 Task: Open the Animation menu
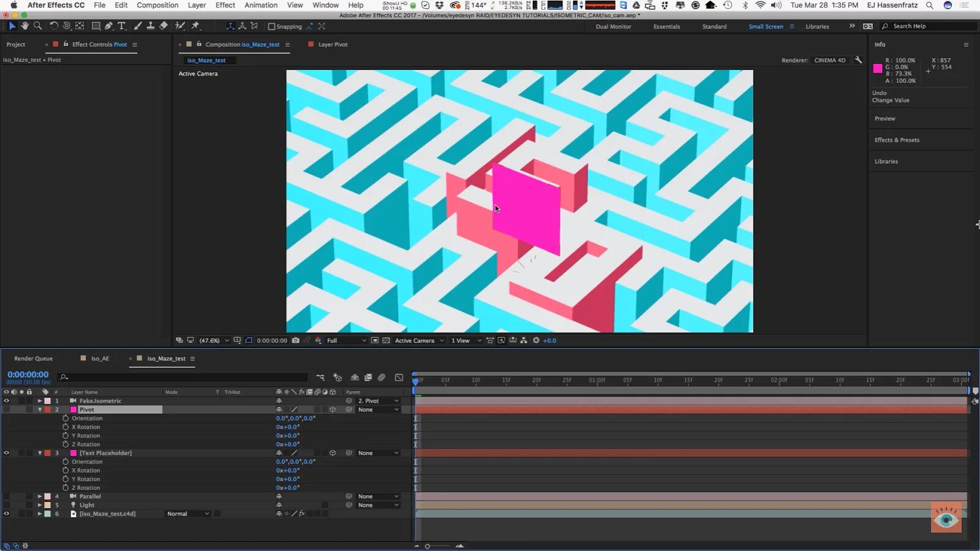click(261, 5)
